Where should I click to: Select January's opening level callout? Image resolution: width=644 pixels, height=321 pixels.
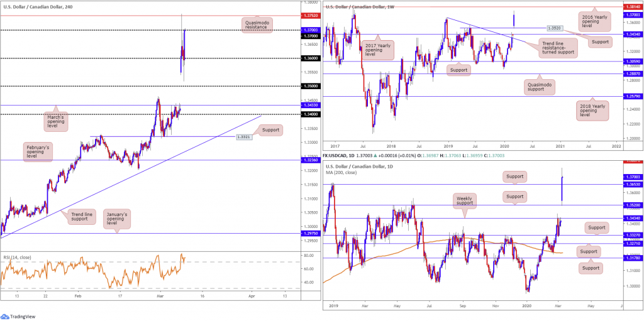coord(118,217)
